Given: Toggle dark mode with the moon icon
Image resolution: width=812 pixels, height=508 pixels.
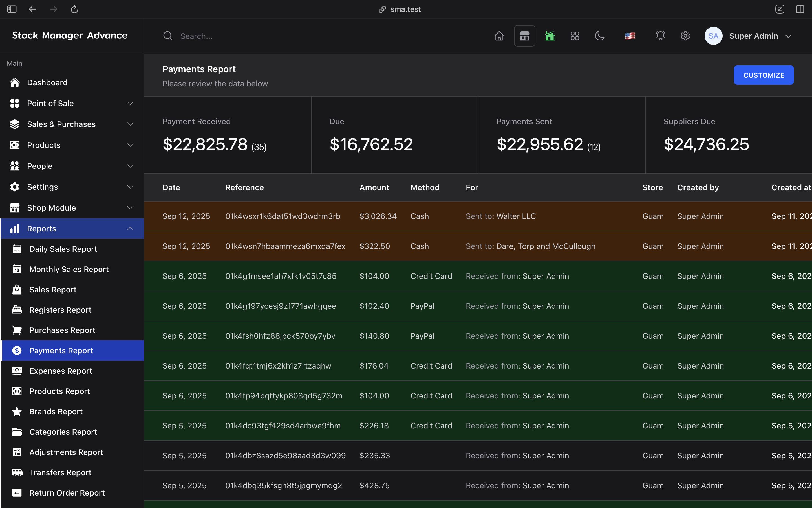Looking at the screenshot, I should pyautogui.click(x=600, y=36).
